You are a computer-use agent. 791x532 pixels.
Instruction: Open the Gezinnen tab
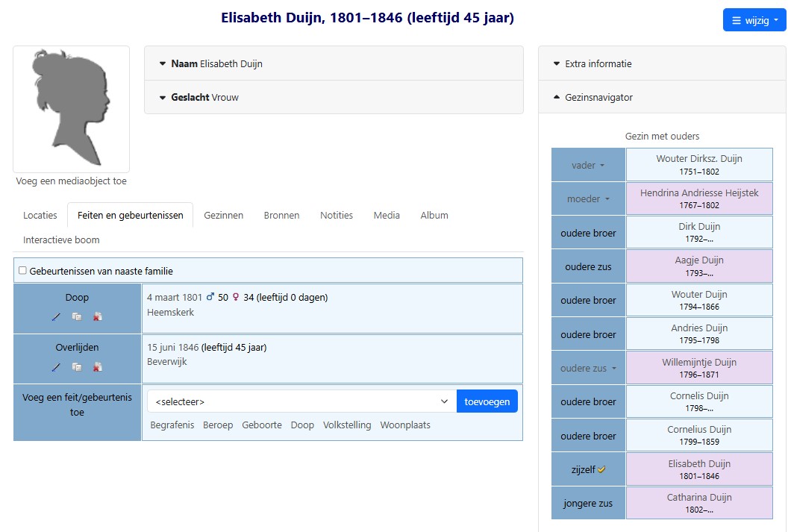coord(223,216)
